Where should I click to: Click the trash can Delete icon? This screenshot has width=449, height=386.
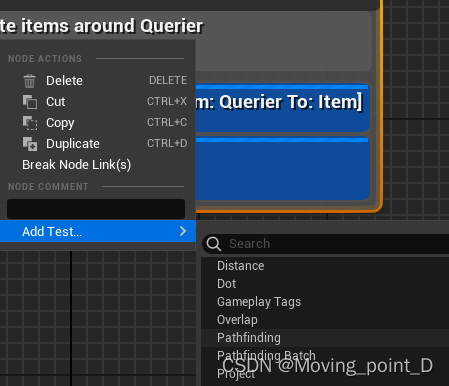29,81
